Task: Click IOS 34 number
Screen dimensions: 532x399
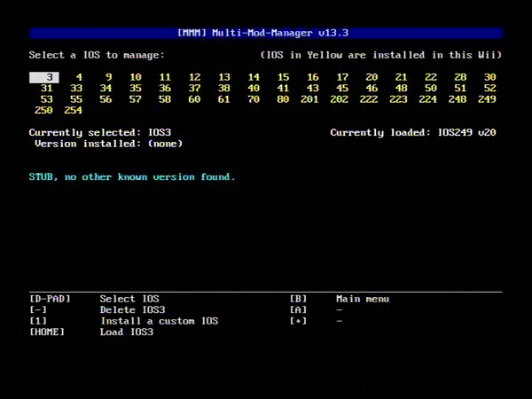Action: click(x=106, y=88)
